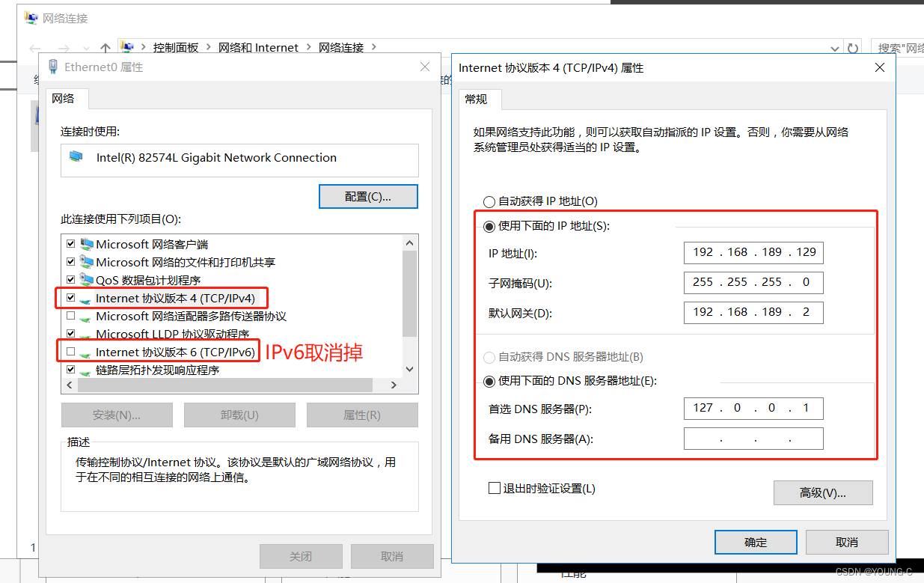Click the QoS 数据包计划程序 item icon

point(87,280)
